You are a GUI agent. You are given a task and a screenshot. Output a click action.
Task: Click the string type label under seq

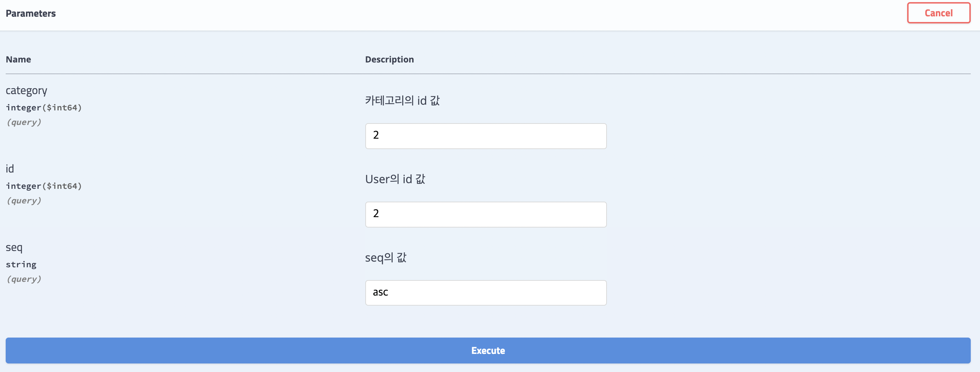21,264
